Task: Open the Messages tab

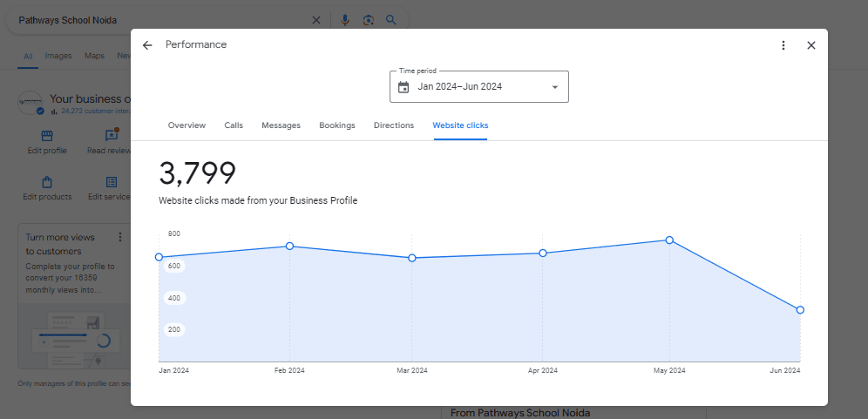Action: 281,125
